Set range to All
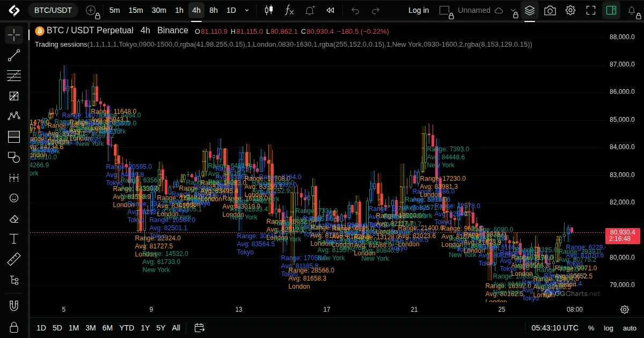 pyautogui.click(x=176, y=328)
